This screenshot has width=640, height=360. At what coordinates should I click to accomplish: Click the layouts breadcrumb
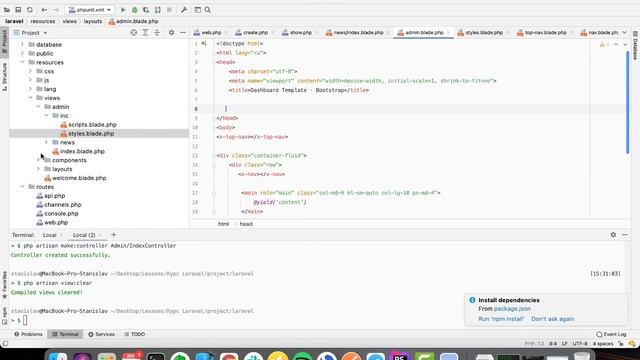coord(93,21)
